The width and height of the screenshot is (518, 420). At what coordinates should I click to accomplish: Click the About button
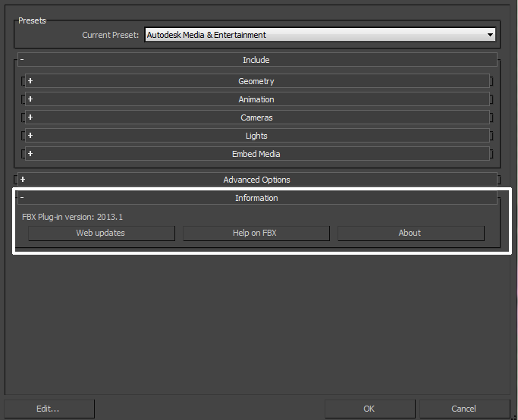(410, 233)
